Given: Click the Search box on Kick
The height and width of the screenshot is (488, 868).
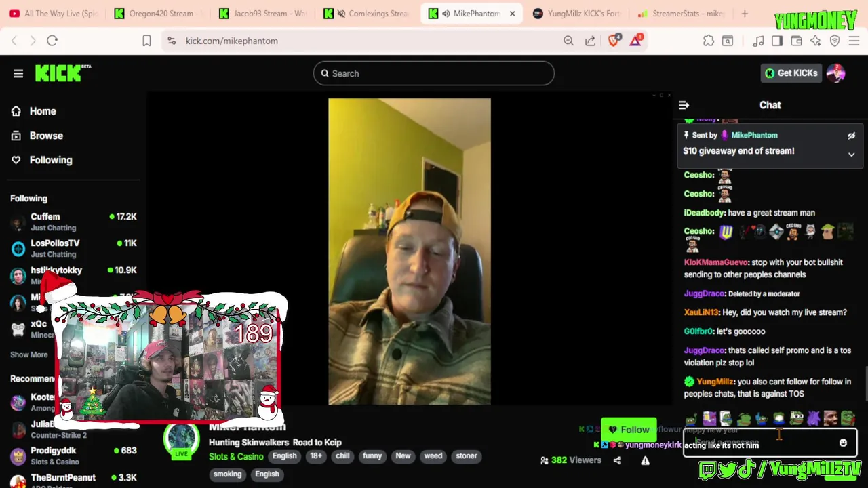Looking at the screenshot, I should (x=434, y=73).
